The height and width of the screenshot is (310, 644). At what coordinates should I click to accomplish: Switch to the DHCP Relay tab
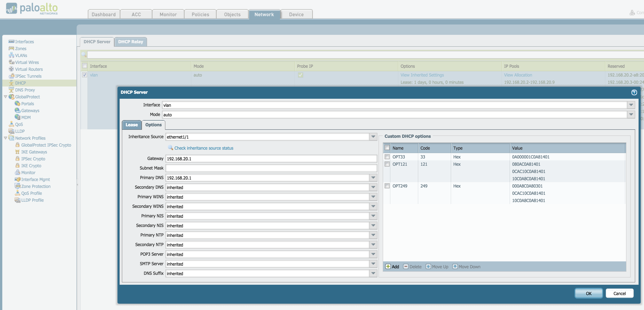click(x=130, y=42)
